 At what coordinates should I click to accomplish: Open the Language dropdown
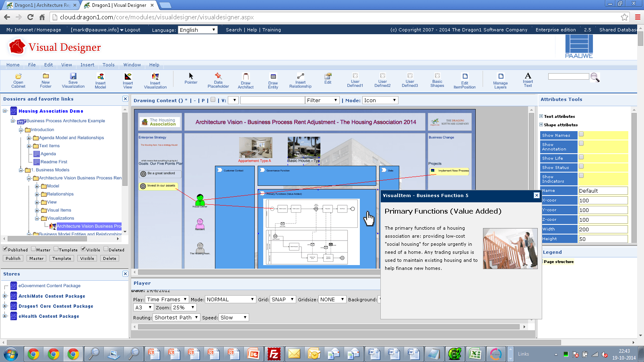[x=198, y=30]
